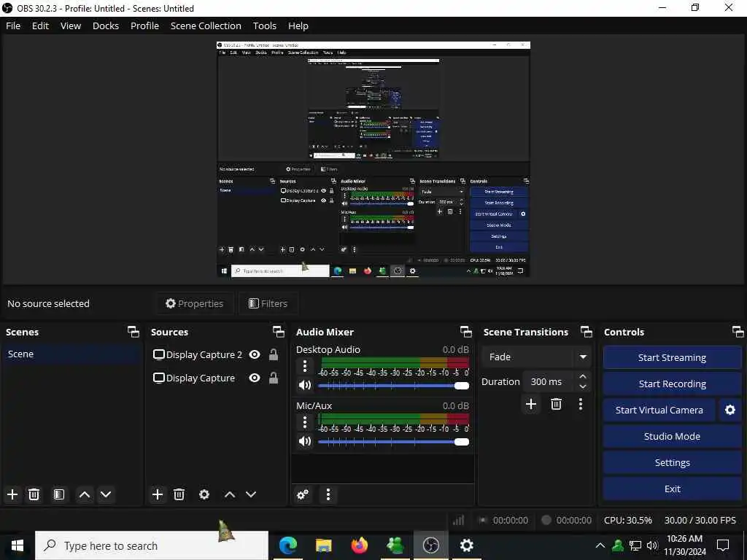The image size is (747, 560).
Task: Open File Explorer from the taskbar
Action: pyautogui.click(x=324, y=545)
